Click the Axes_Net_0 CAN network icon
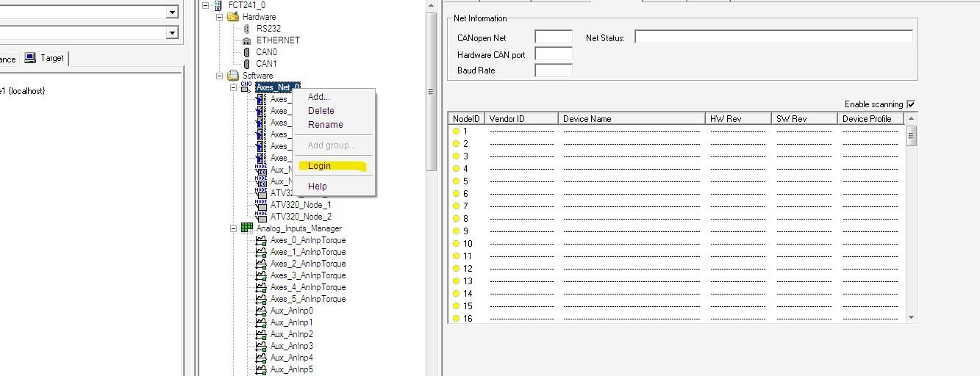This screenshot has width=980, height=376. tap(246, 87)
